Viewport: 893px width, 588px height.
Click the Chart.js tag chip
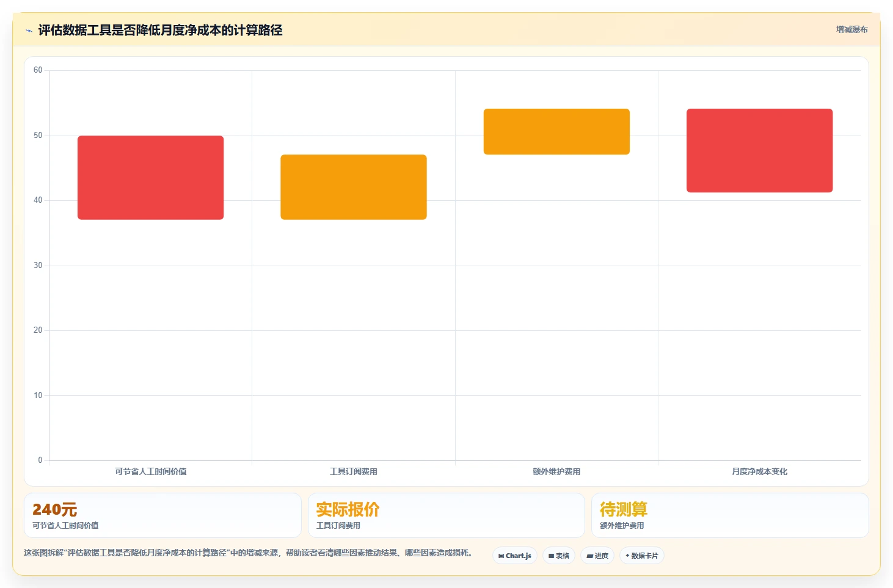pos(515,556)
